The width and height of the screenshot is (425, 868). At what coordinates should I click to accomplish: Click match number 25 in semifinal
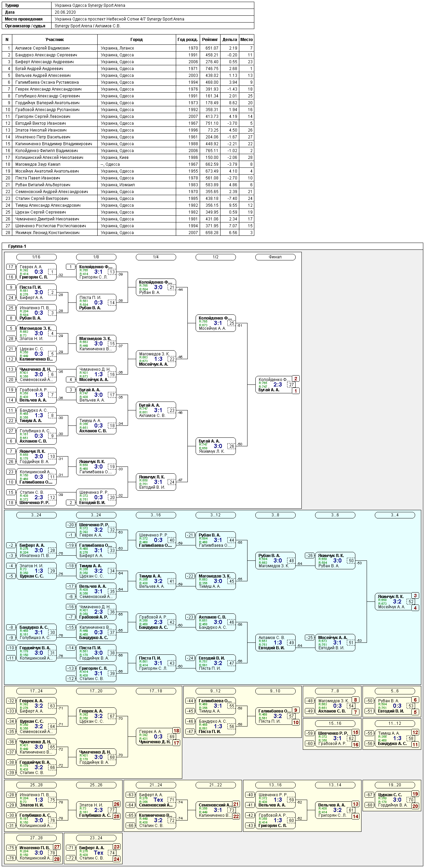(231, 323)
